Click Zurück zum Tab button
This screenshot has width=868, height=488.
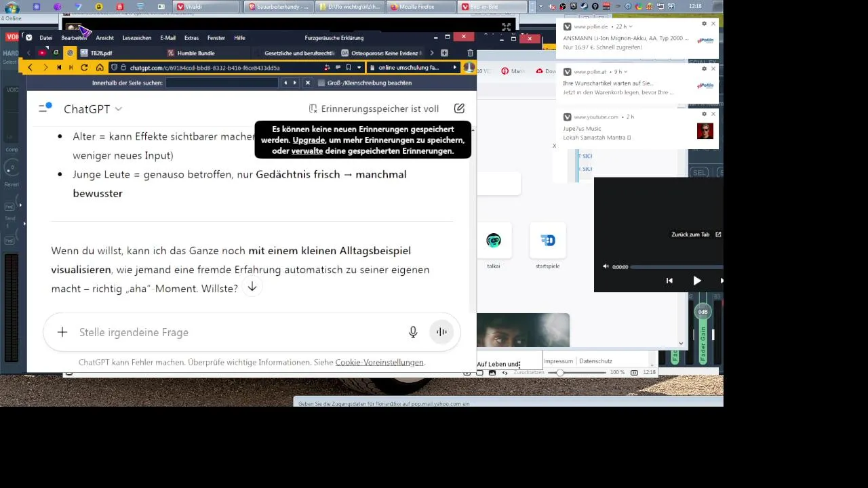coord(696,235)
